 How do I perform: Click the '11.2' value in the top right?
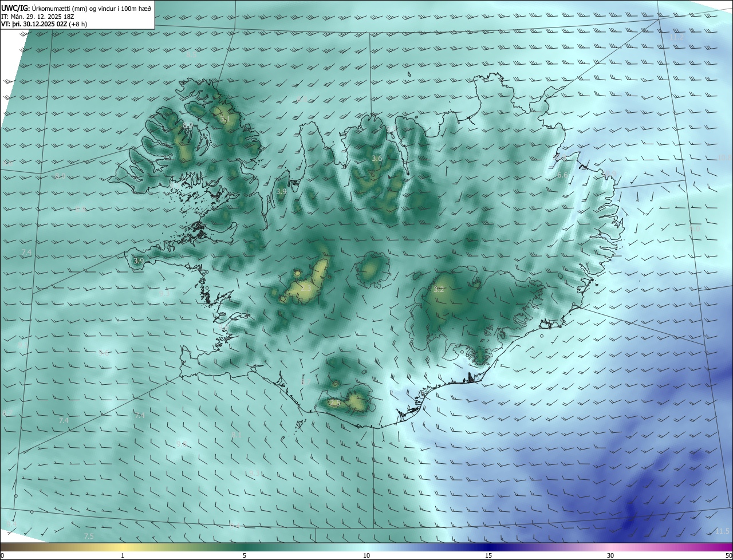pos(676,37)
